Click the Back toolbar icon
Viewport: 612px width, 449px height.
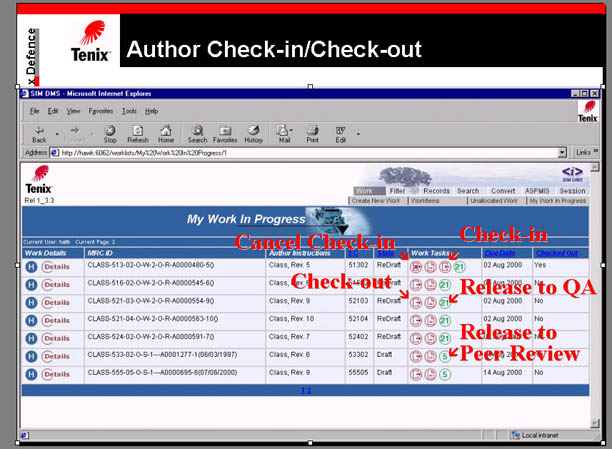[x=39, y=134]
